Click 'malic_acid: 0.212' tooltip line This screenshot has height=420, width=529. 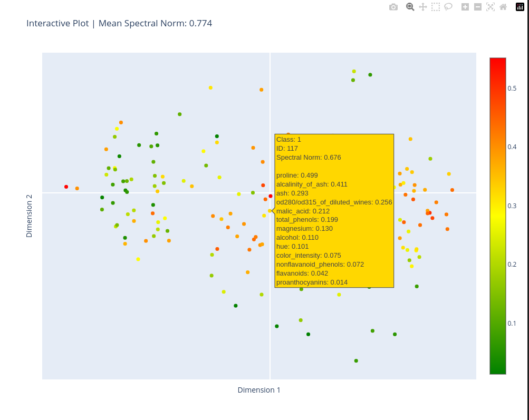click(x=303, y=211)
